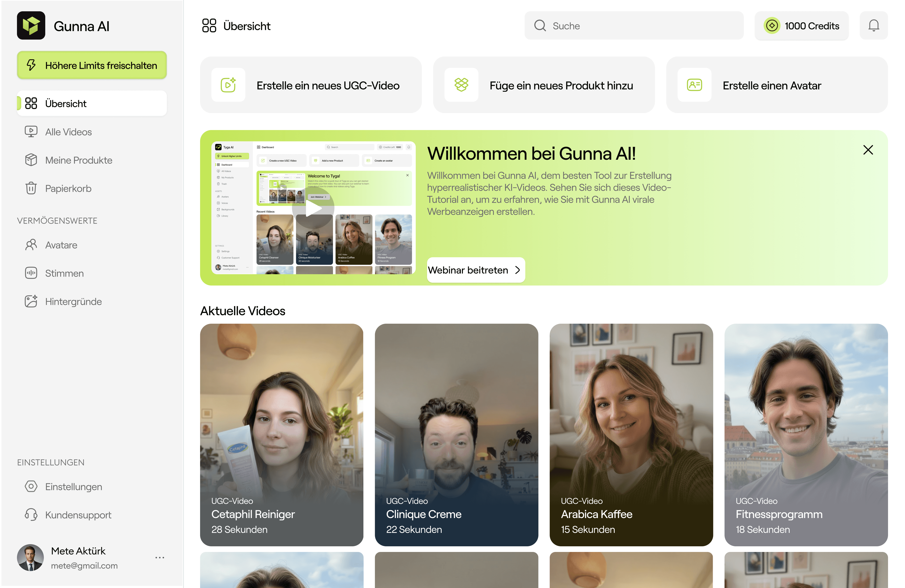
Task: Open Meine Produkte page
Action: (x=78, y=160)
